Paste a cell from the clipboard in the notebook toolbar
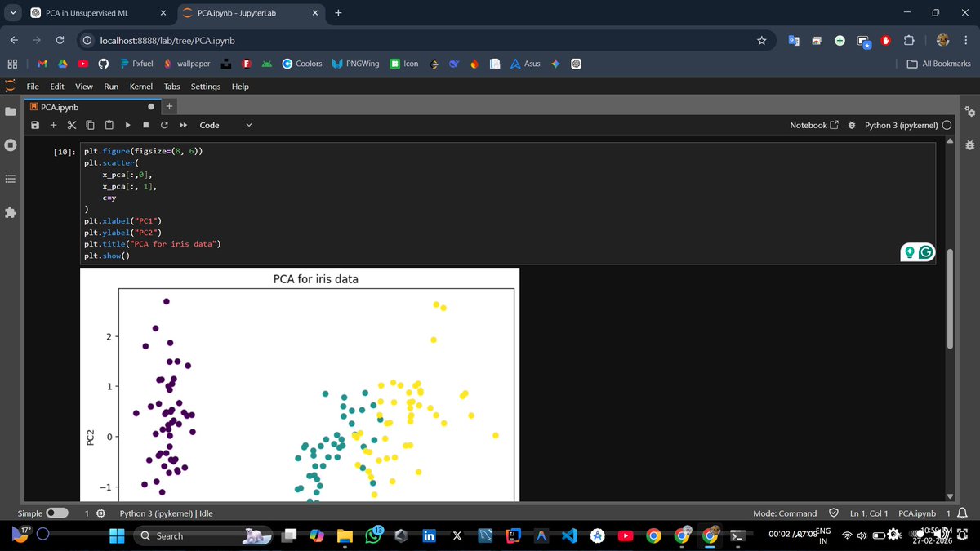The image size is (980, 551). click(x=108, y=125)
